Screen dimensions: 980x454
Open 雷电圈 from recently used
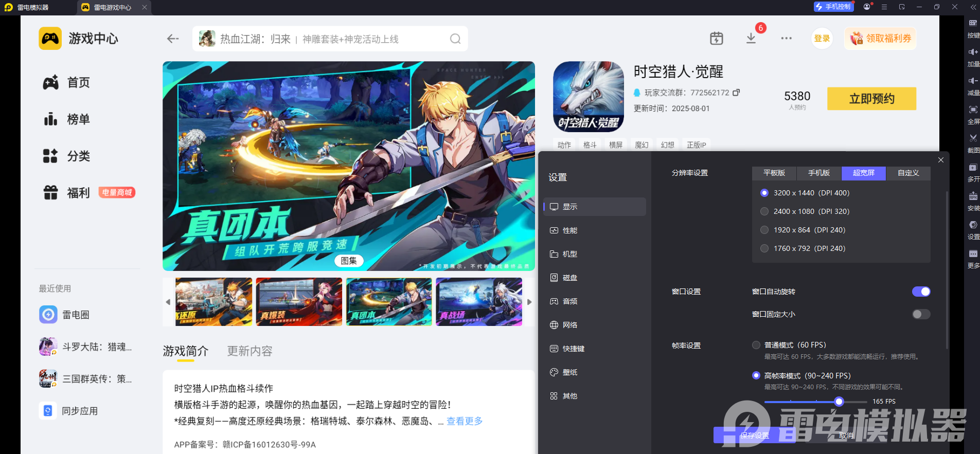[65, 315]
